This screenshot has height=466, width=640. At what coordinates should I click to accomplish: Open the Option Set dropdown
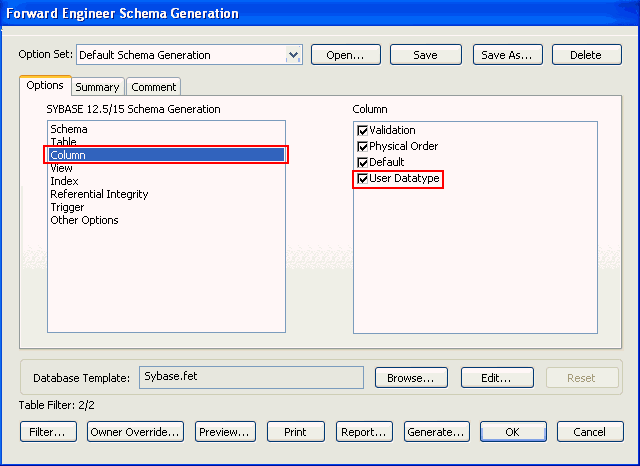(293, 55)
